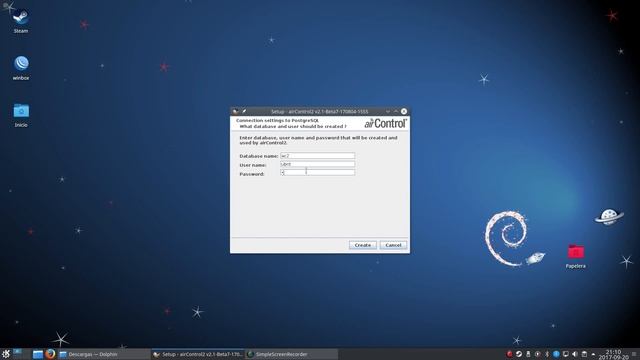The width and height of the screenshot is (640, 360).
Task: Open the Inicio home folder icon
Action: pyautogui.click(x=21, y=115)
